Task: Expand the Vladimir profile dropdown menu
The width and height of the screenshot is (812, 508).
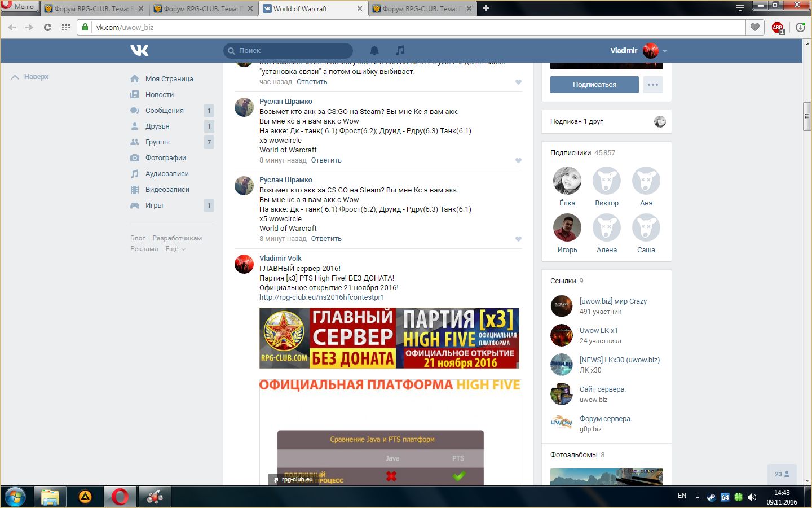Action: [665, 51]
